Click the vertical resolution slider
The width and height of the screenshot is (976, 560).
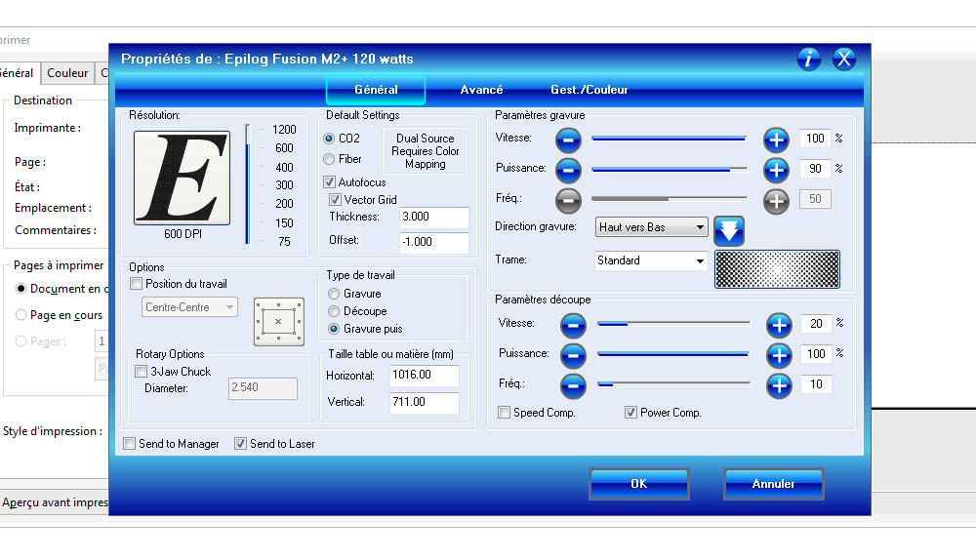(x=248, y=184)
